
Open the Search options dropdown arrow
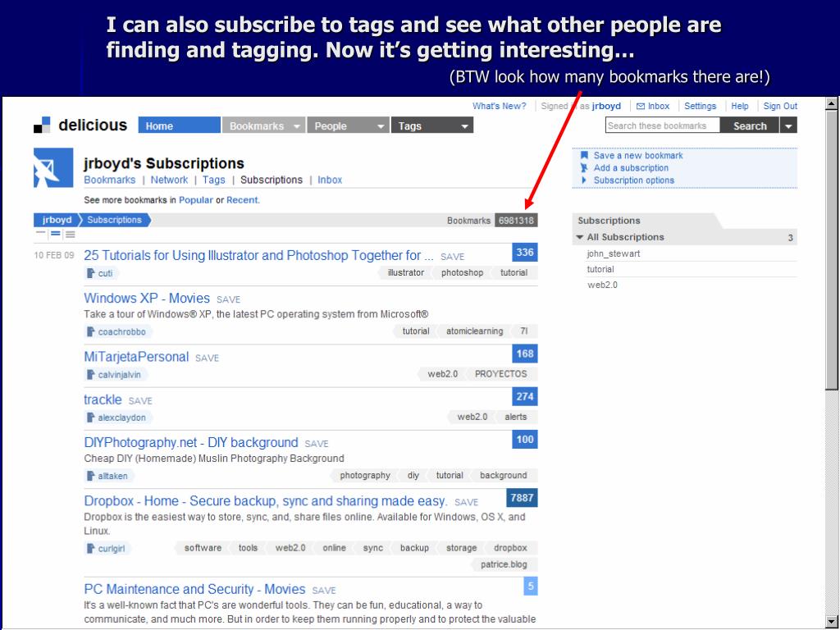(788, 126)
